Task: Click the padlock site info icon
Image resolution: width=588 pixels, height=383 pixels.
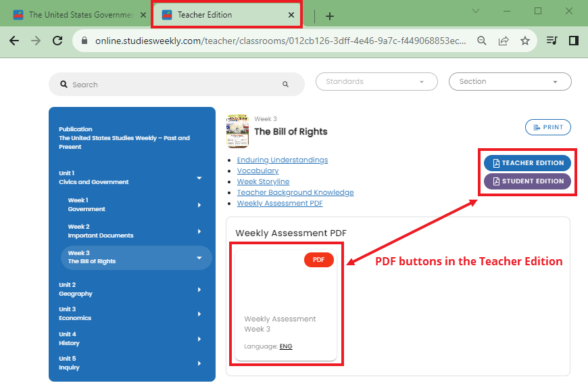Action: pos(84,41)
